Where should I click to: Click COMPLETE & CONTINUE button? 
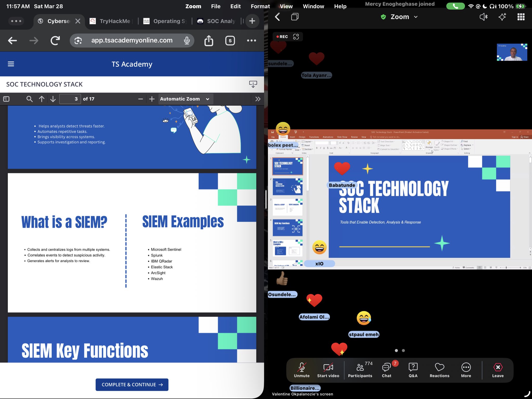[x=132, y=385]
